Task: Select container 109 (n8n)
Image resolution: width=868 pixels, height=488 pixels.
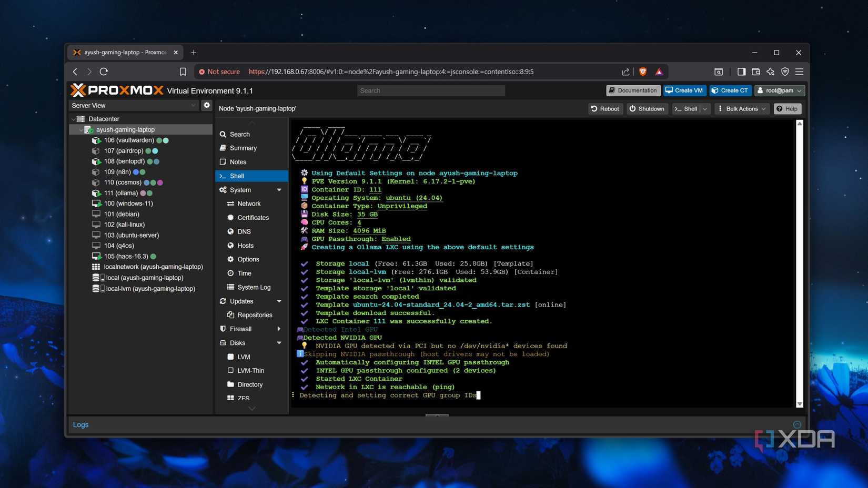Action: pyautogui.click(x=117, y=172)
